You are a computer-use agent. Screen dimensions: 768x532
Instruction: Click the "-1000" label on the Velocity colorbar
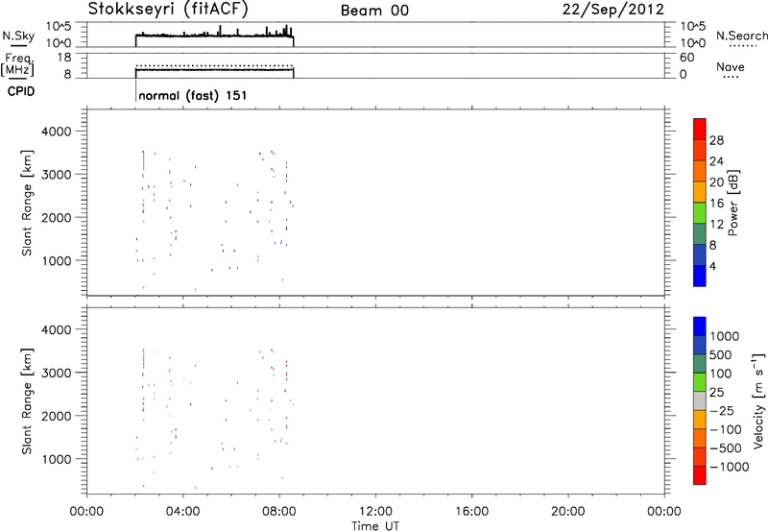tap(730, 467)
